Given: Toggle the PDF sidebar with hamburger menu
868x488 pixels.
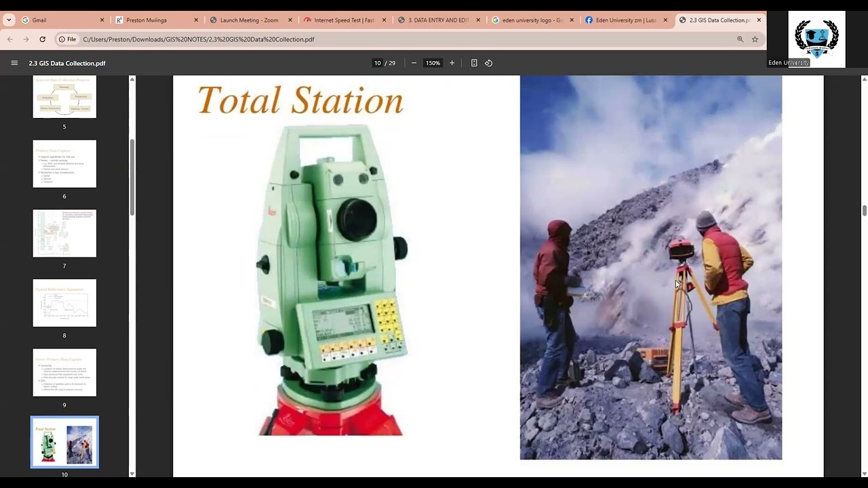Looking at the screenshot, I should pos(14,63).
